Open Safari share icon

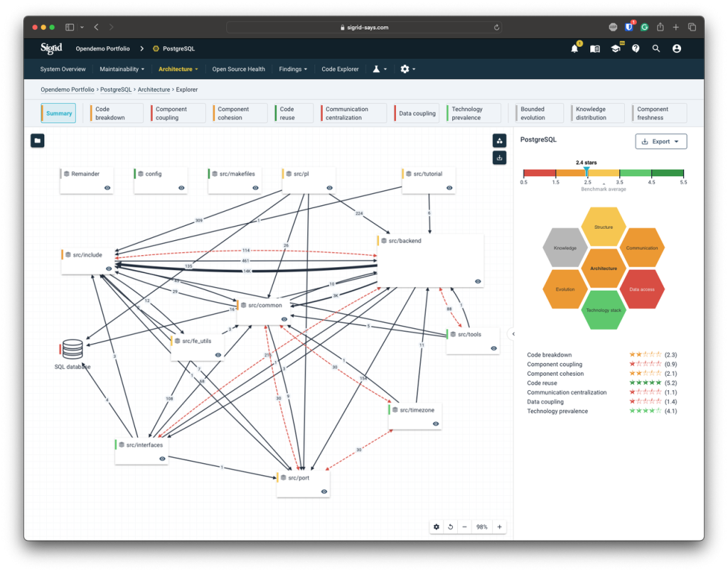[x=660, y=27]
